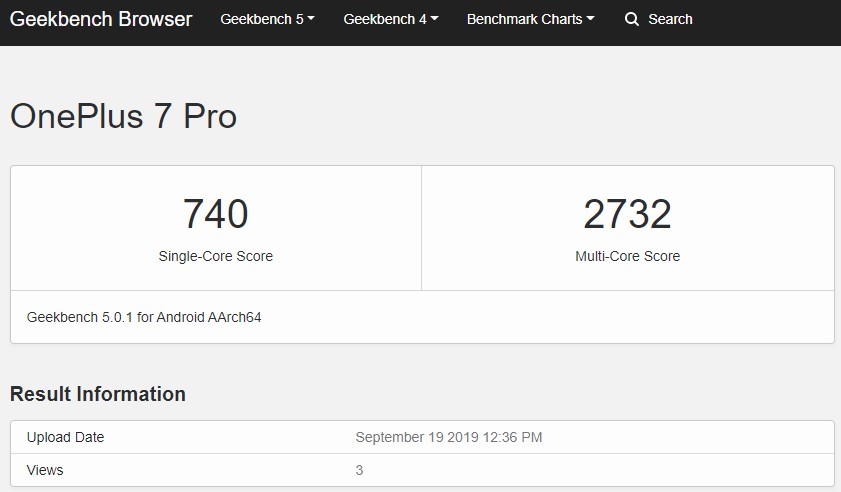
Task: Select the OnePlus 7 Pro page heading
Action: click(x=123, y=116)
